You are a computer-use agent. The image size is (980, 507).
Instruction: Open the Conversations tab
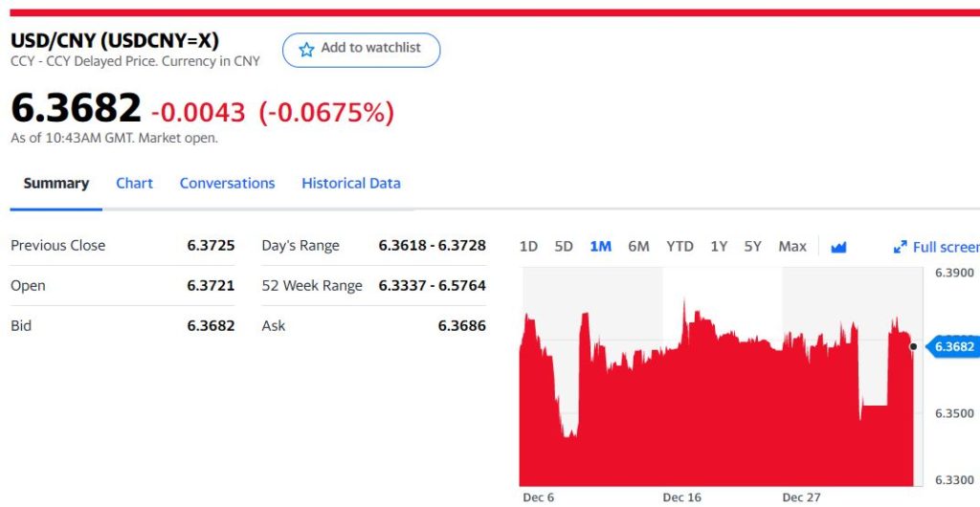pyautogui.click(x=227, y=183)
